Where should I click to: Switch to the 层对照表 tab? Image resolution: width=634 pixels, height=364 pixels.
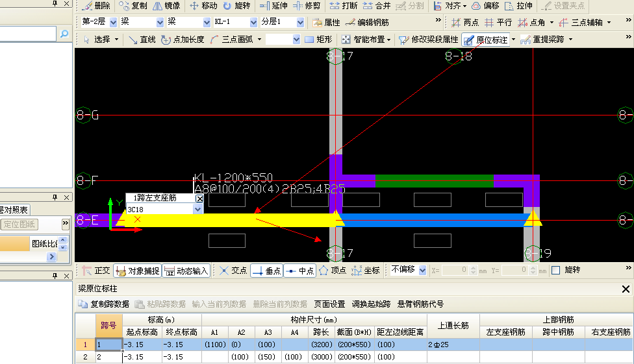coord(14,210)
